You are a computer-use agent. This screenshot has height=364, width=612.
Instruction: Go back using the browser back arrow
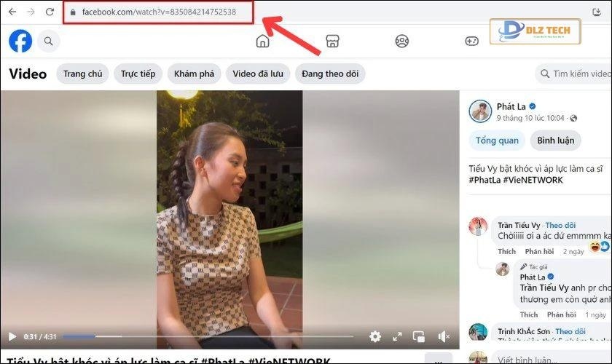12,12
